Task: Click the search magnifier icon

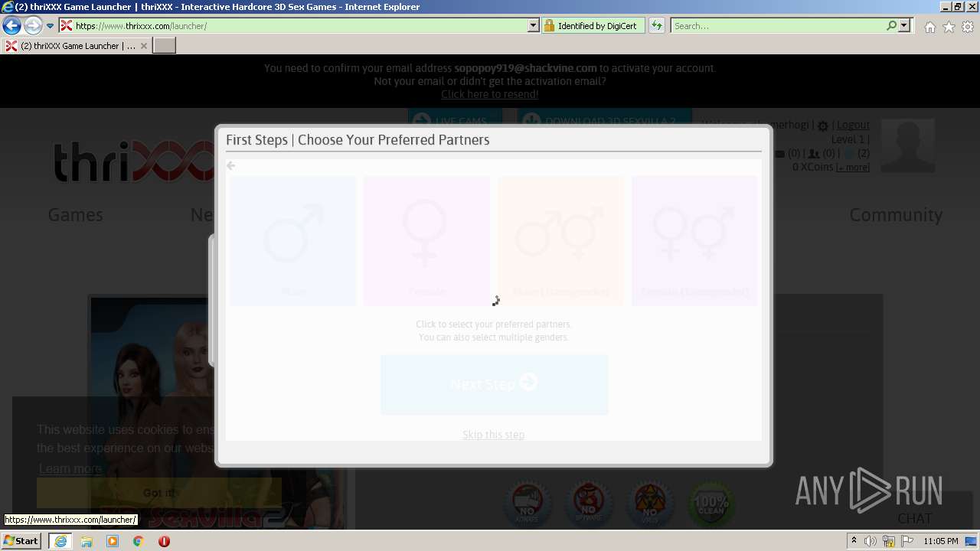Action: tap(891, 26)
